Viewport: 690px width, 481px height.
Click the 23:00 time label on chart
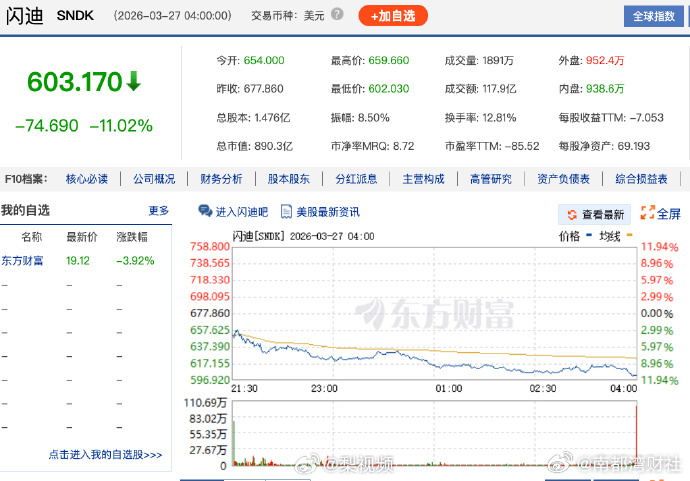pyautogui.click(x=324, y=389)
